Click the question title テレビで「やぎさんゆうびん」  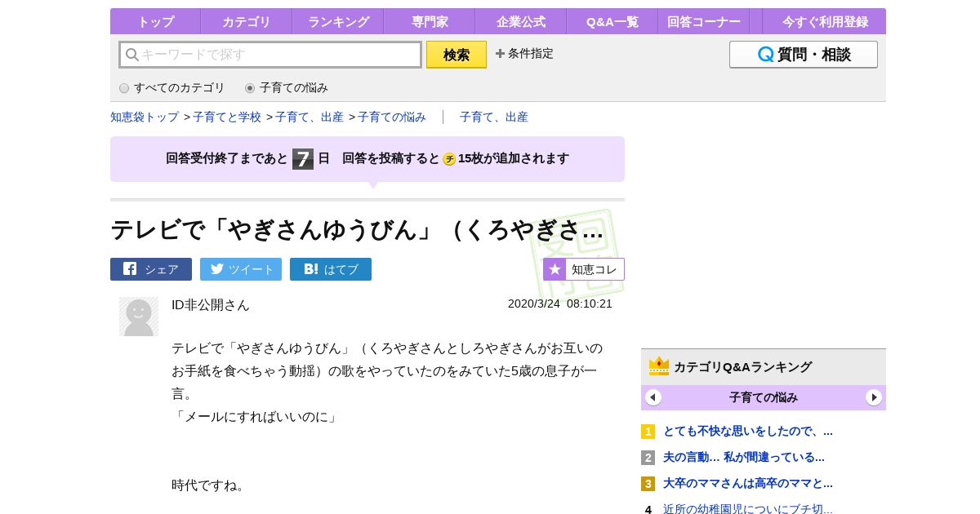coord(357,230)
